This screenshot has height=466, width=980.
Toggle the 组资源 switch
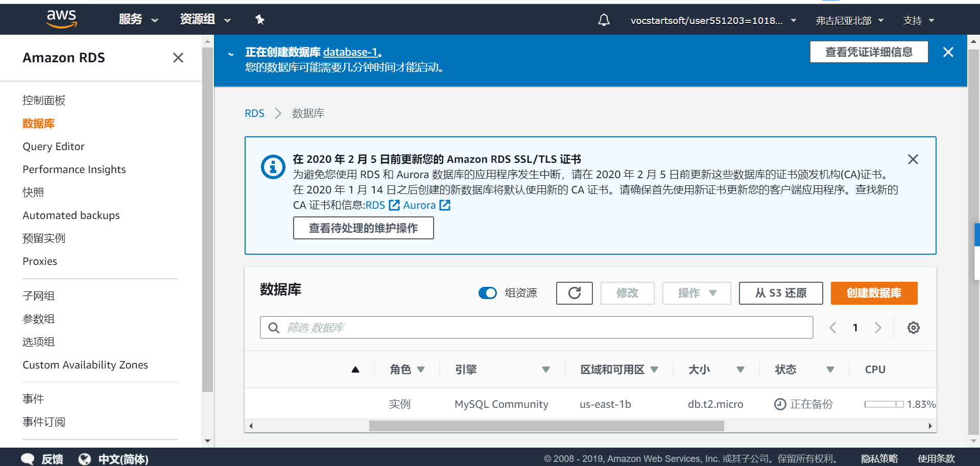click(x=488, y=293)
